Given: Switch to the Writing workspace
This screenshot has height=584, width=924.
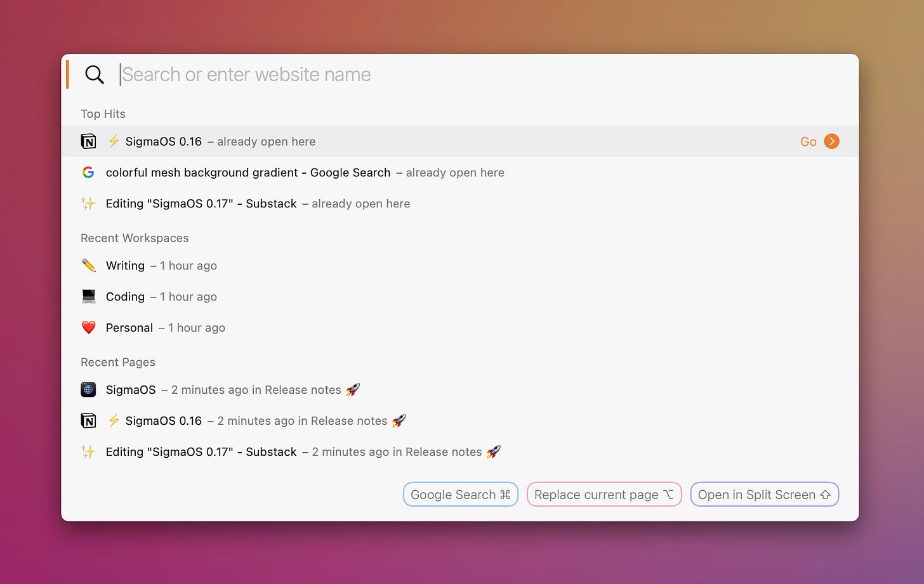Looking at the screenshot, I should (459, 266).
